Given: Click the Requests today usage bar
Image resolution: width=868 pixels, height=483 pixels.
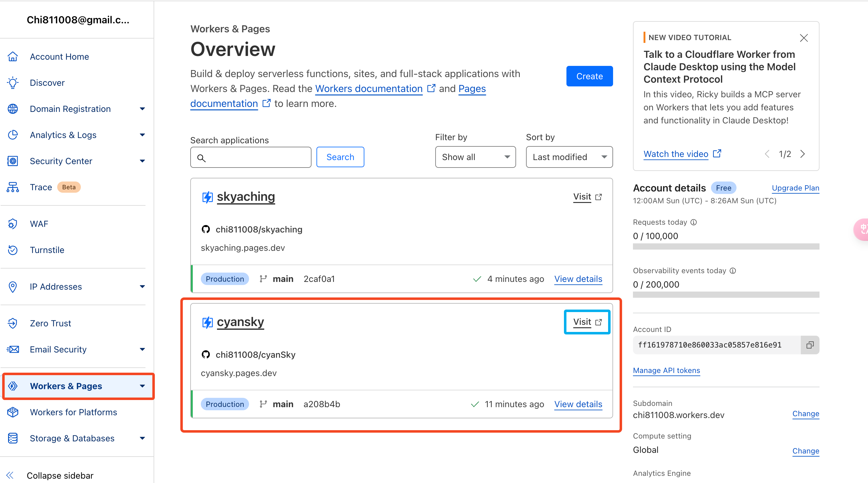Looking at the screenshot, I should click(726, 246).
